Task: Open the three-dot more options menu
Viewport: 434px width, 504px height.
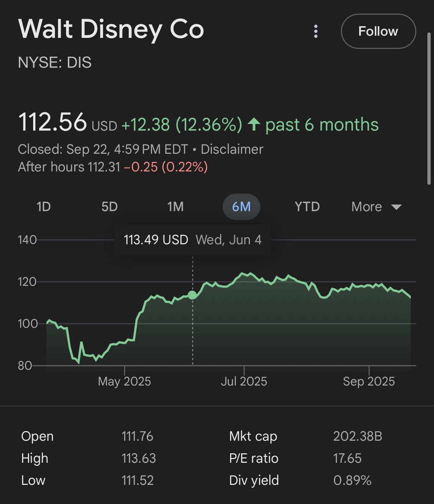Action: (x=316, y=31)
